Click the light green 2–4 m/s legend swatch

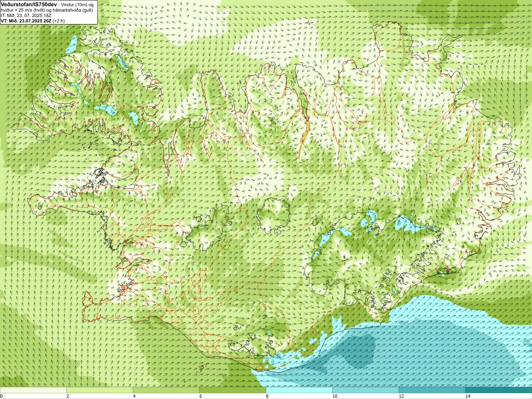tap(100, 390)
